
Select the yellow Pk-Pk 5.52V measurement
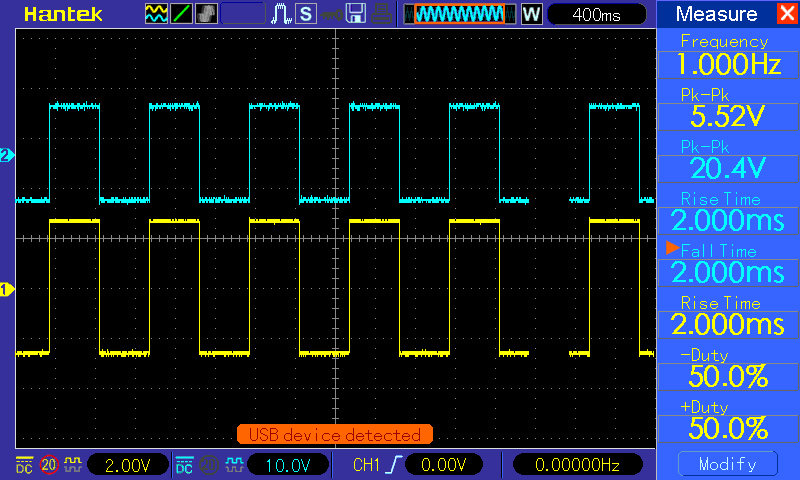pyautogui.click(x=728, y=117)
